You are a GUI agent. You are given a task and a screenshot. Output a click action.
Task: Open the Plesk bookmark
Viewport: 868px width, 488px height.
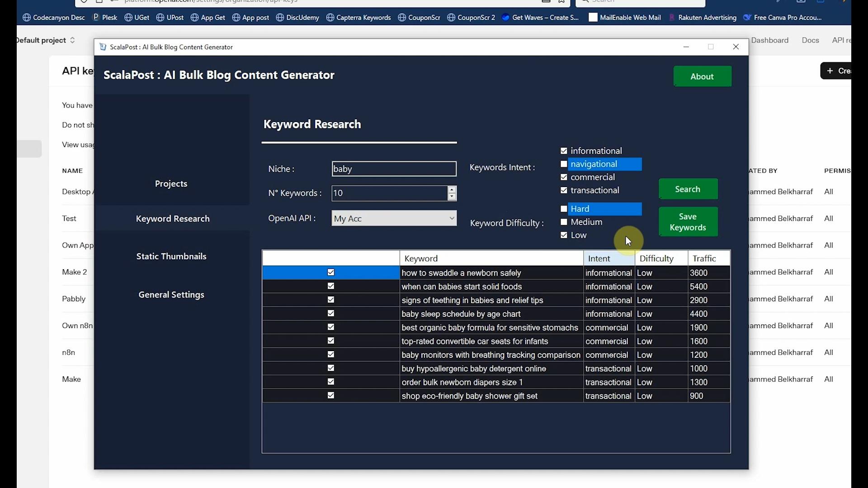(x=104, y=17)
